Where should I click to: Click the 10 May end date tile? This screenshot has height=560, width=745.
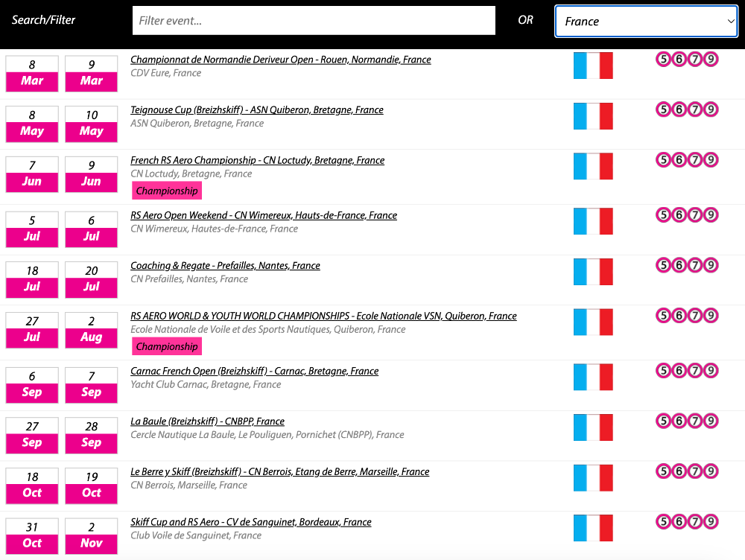[x=91, y=124]
